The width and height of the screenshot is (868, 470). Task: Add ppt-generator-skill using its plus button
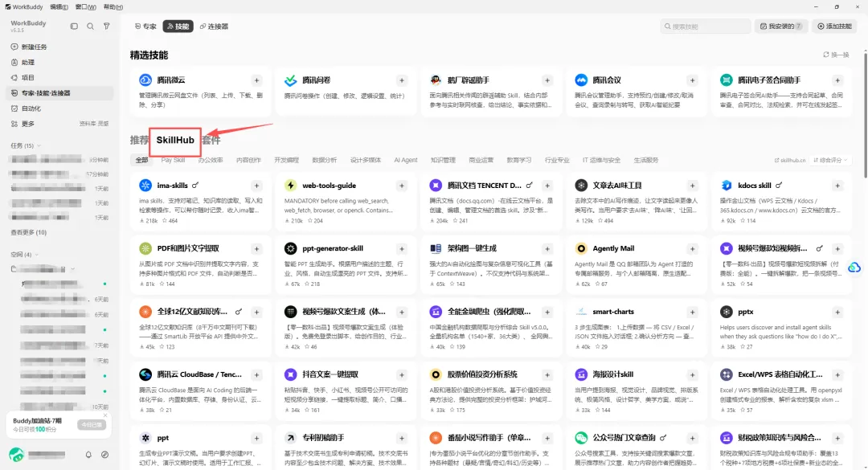tap(402, 248)
